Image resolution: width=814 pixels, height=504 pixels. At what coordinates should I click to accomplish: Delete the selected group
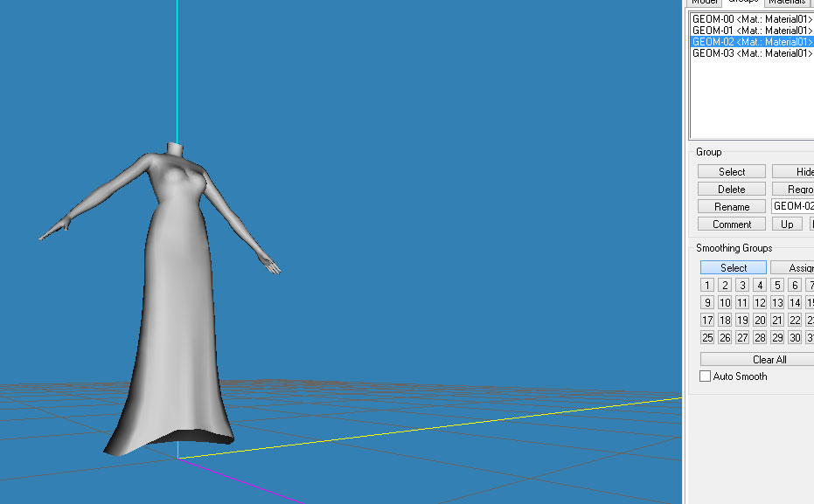(731, 189)
